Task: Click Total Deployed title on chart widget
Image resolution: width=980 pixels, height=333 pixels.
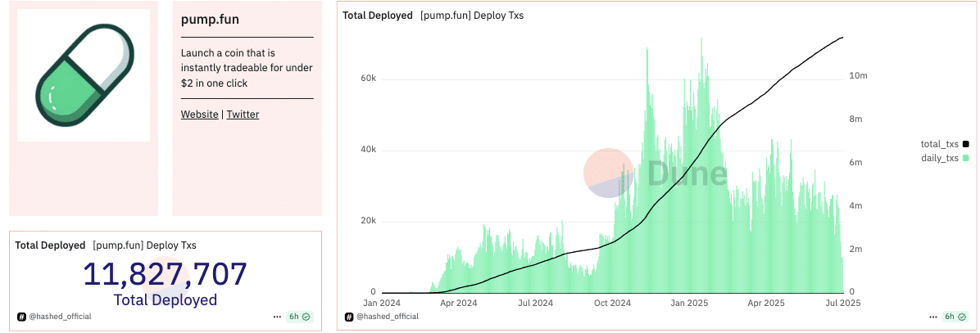Action: pyautogui.click(x=378, y=16)
